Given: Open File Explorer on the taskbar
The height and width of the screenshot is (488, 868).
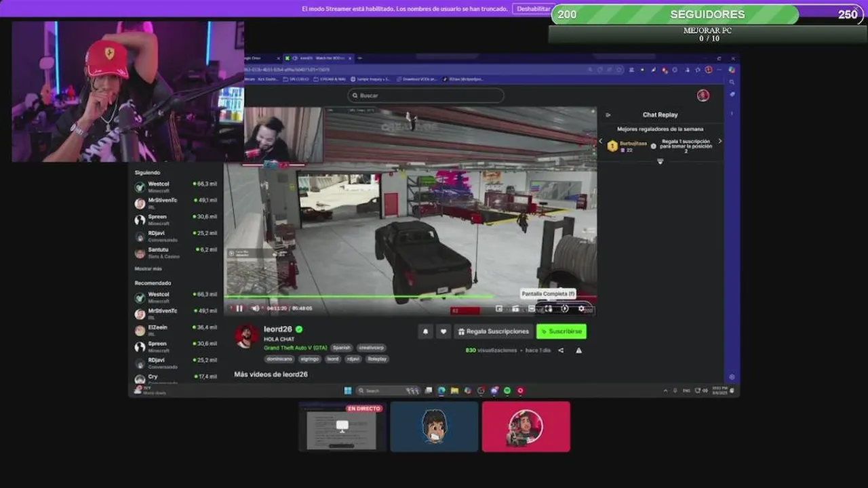Looking at the screenshot, I should coord(454,390).
